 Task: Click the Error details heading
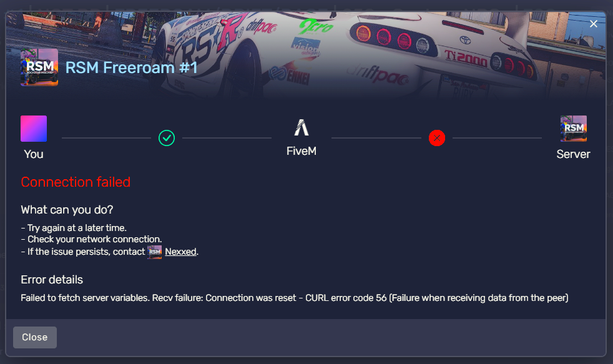tap(52, 280)
